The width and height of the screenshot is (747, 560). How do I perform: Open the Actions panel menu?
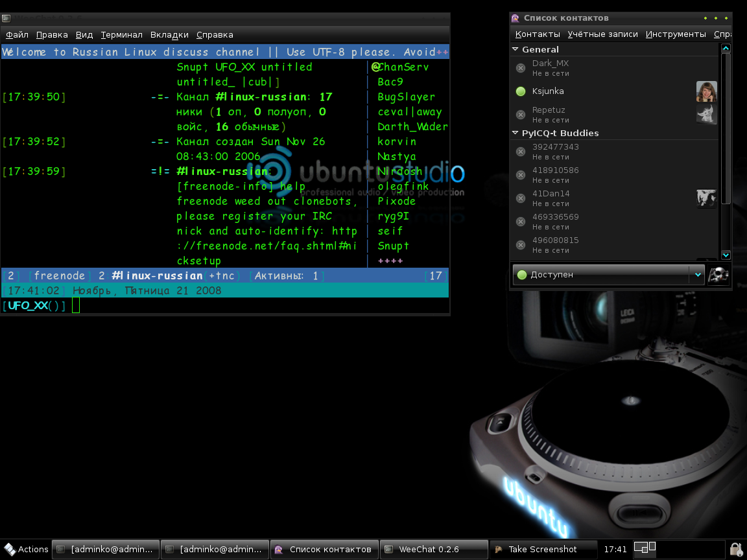(26, 550)
